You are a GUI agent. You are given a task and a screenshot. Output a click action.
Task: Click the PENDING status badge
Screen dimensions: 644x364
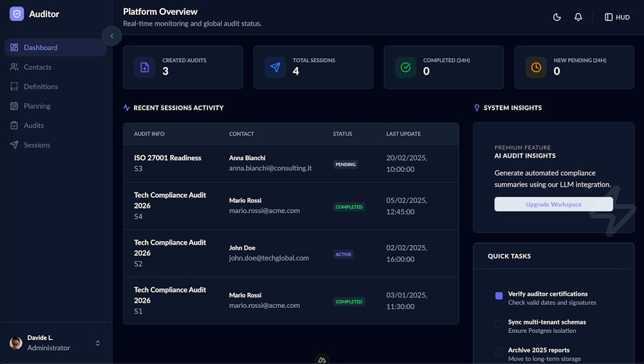click(345, 164)
